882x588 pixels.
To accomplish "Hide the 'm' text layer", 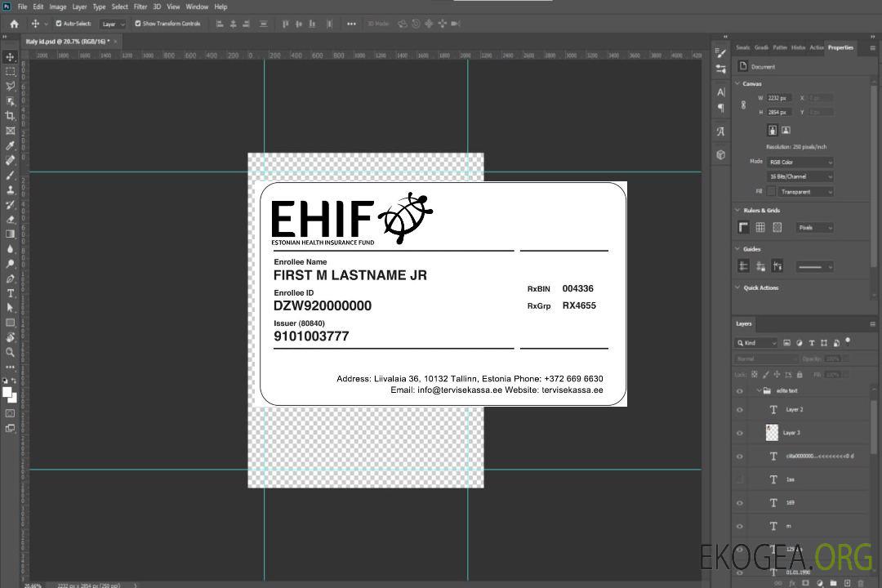I will pyautogui.click(x=740, y=527).
